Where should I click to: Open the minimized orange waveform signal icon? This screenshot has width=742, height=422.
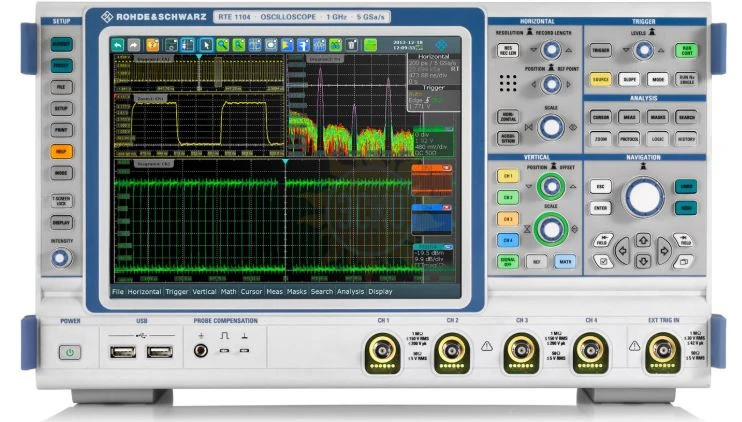431,180
